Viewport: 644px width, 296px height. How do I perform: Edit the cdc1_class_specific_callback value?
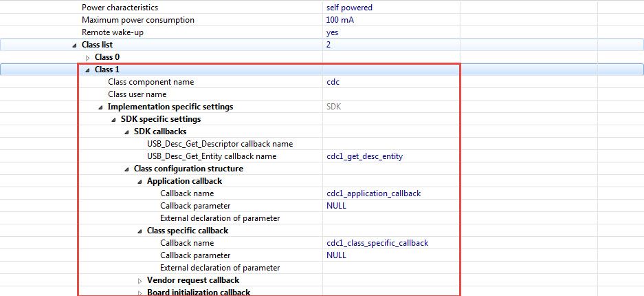[x=390, y=243]
